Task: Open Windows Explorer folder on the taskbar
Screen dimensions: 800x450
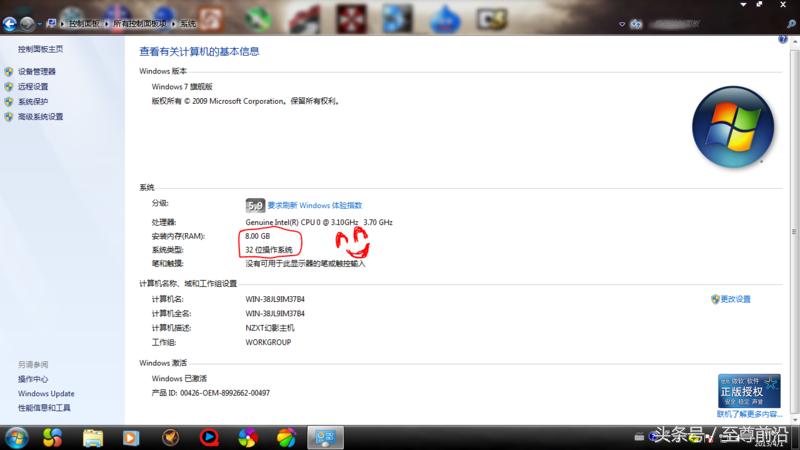Action: coord(93,438)
